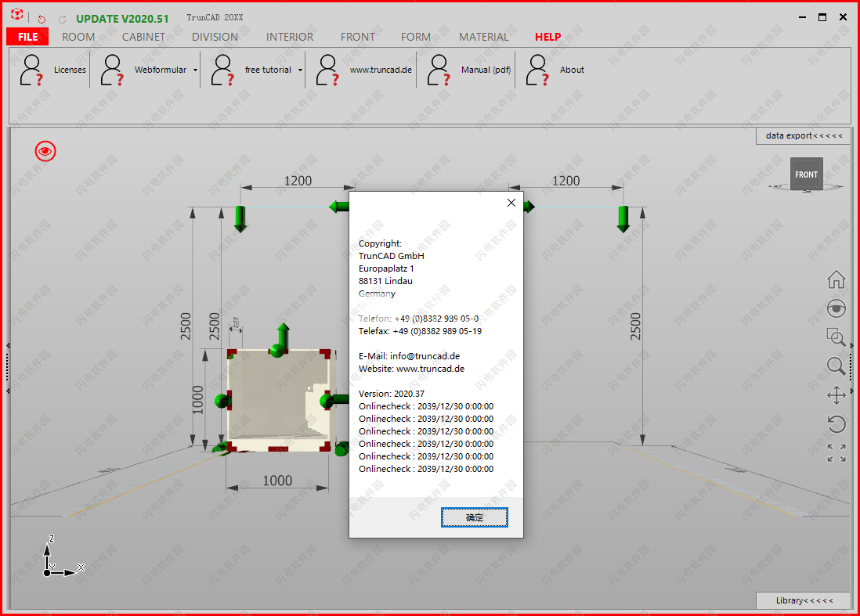Click the Licenses button label
This screenshot has height=616, width=860.
pyautogui.click(x=70, y=70)
